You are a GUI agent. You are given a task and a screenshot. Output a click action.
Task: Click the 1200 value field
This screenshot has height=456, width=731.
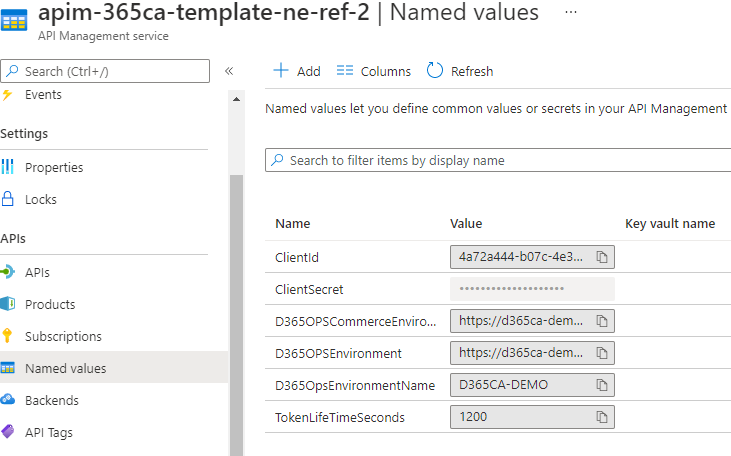coord(532,417)
